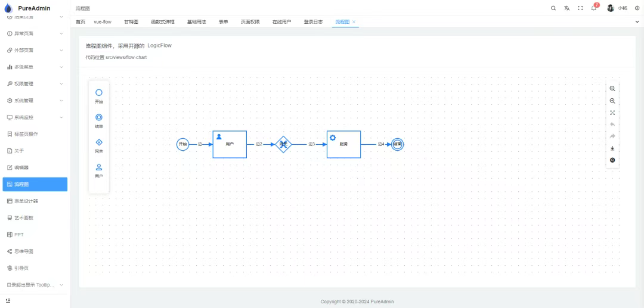Open the language translation switcher
The width and height of the screenshot is (644, 308).
[x=566, y=8]
